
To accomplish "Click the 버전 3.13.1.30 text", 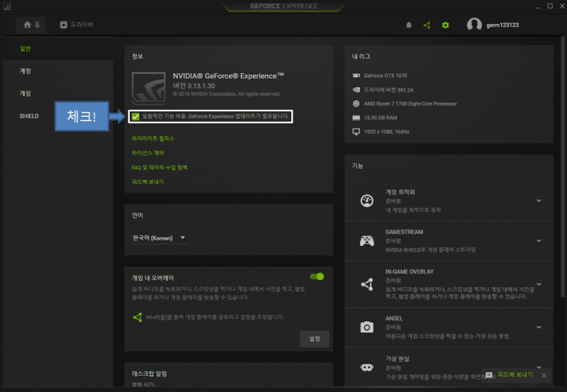I will (x=193, y=86).
